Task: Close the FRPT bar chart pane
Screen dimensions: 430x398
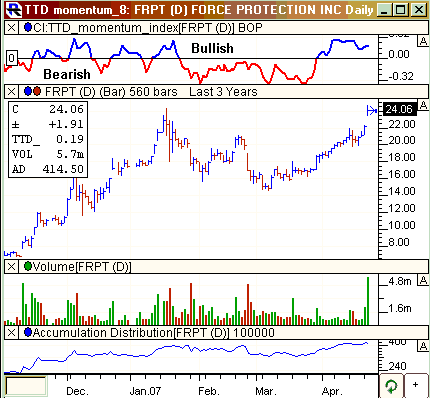Action: click(12, 91)
